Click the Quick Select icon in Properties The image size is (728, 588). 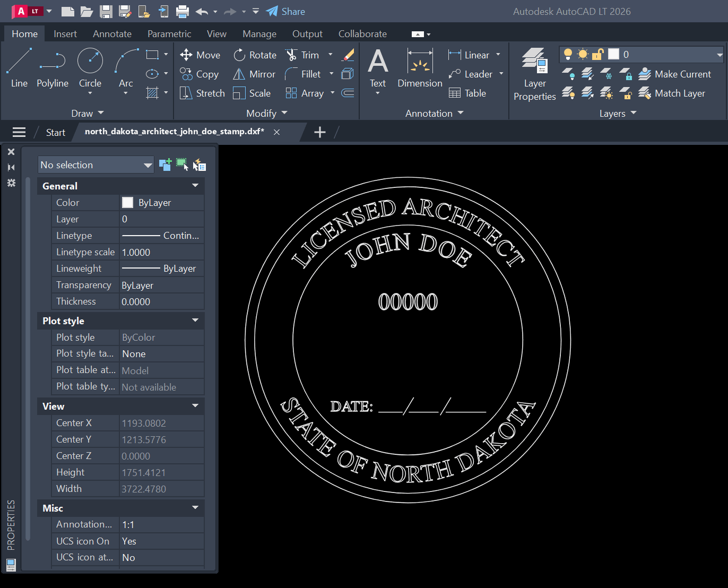coord(199,165)
